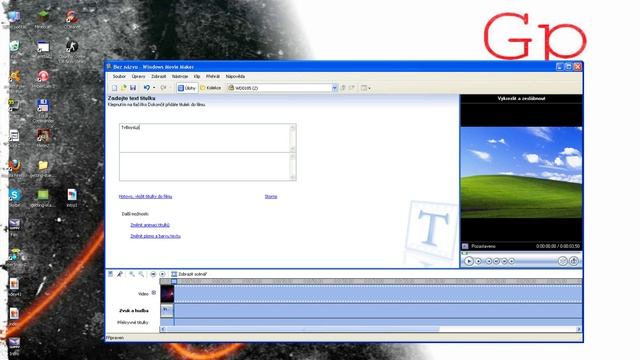Zoom out on the timeline
640x360 pixels.
coord(141,274)
